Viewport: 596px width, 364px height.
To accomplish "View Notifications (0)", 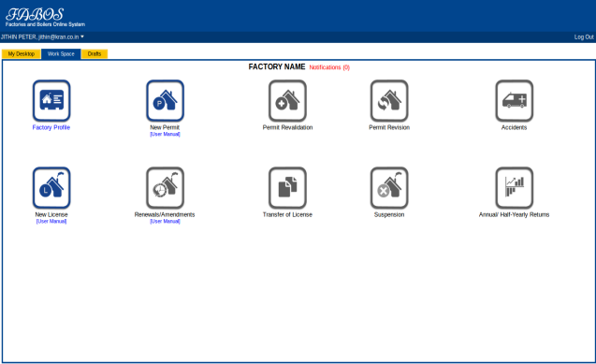I will pyautogui.click(x=329, y=67).
